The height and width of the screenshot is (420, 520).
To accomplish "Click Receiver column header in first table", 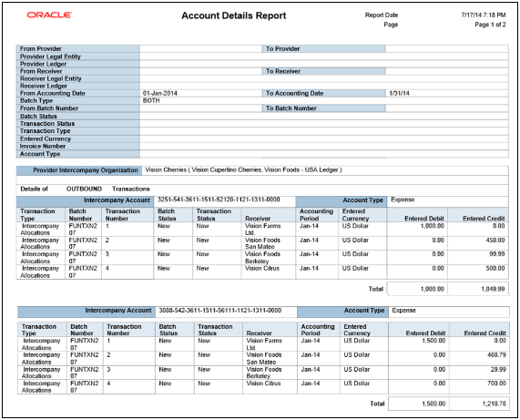I will point(258,219).
